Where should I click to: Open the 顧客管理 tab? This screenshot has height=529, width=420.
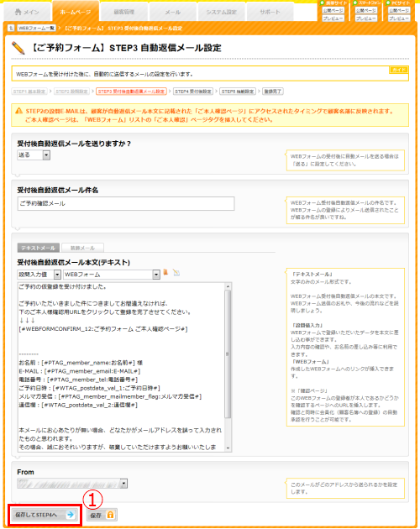click(124, 12)
